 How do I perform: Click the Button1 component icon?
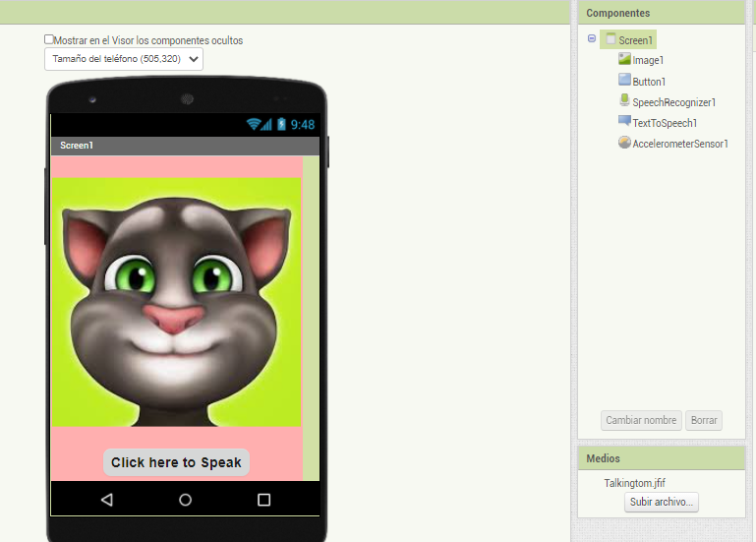point(624,81)
